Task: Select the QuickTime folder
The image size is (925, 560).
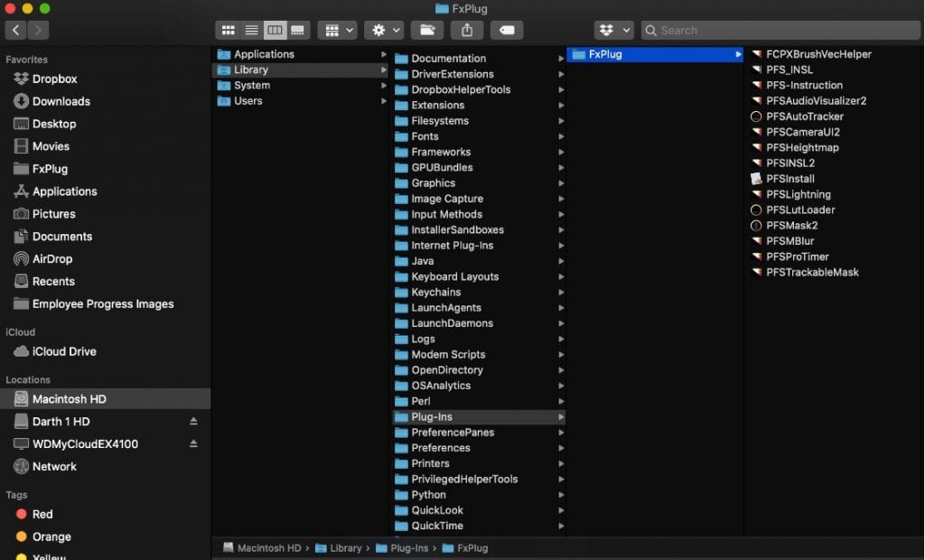Action: (x=479, y=526)
